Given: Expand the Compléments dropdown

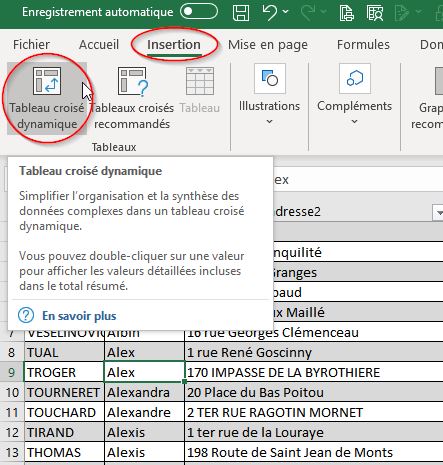Looking at the screenshot, I should pyautogui.click(x=355, y=122).
